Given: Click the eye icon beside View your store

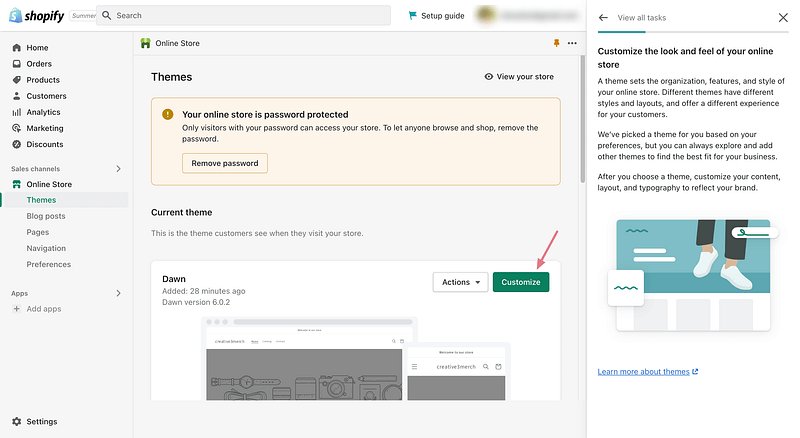Looking at the screenshot, I should coord(488,77).
